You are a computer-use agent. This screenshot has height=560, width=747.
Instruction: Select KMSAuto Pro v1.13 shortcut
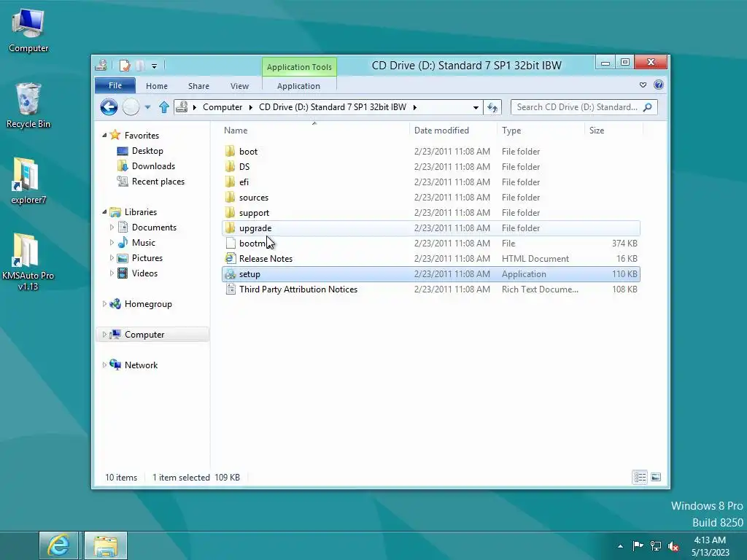pyautogui.click(x=28, y=262)
